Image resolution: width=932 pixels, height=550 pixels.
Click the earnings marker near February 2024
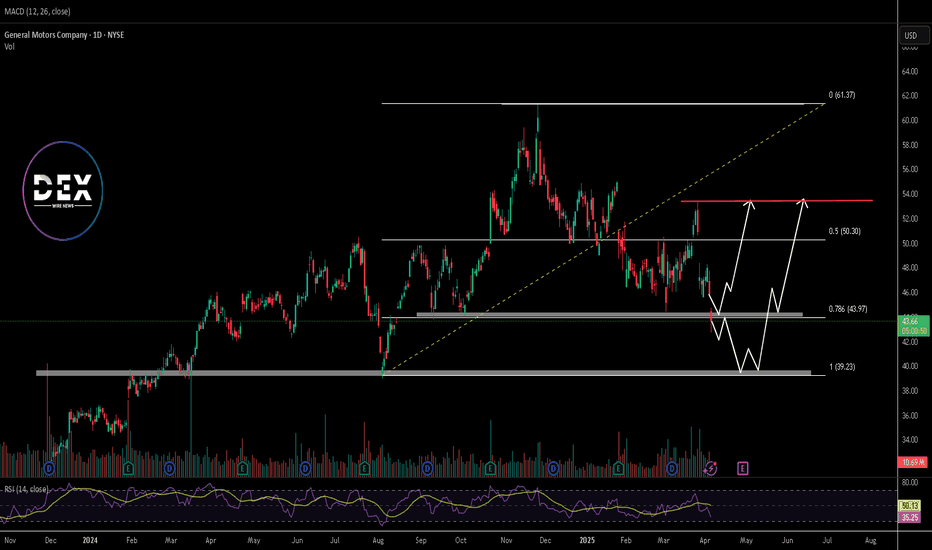[x=128, y=469]
